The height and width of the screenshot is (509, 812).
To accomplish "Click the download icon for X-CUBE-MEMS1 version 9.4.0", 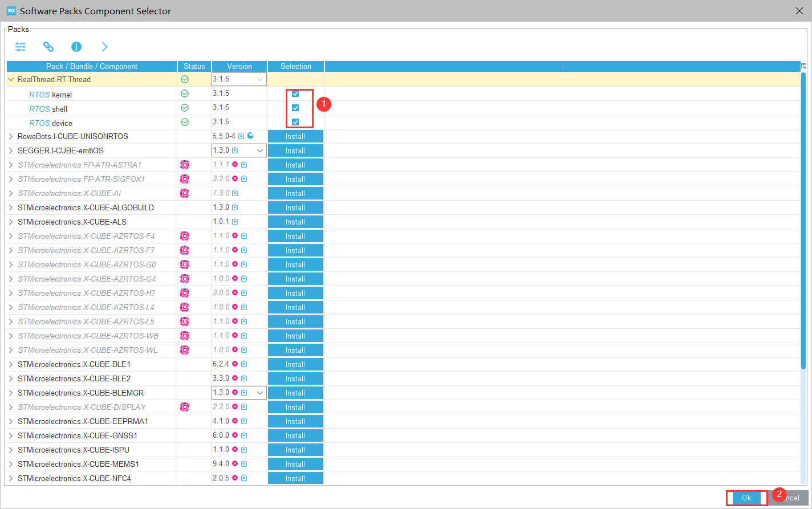I will tap(244, 464).
